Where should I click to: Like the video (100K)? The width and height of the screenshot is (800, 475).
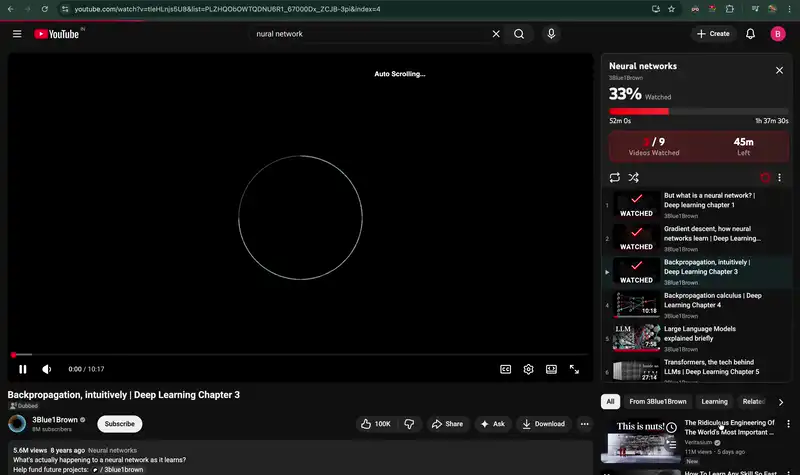click(376, 423)
